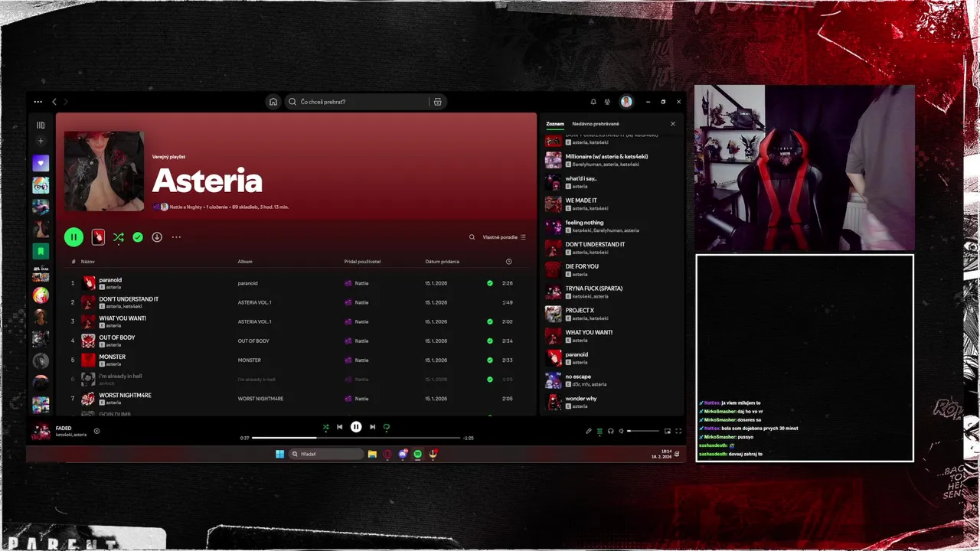Sort by "Dátum pridania" column
This screenshot has height=551, width=980.
[x=442, y=262]
